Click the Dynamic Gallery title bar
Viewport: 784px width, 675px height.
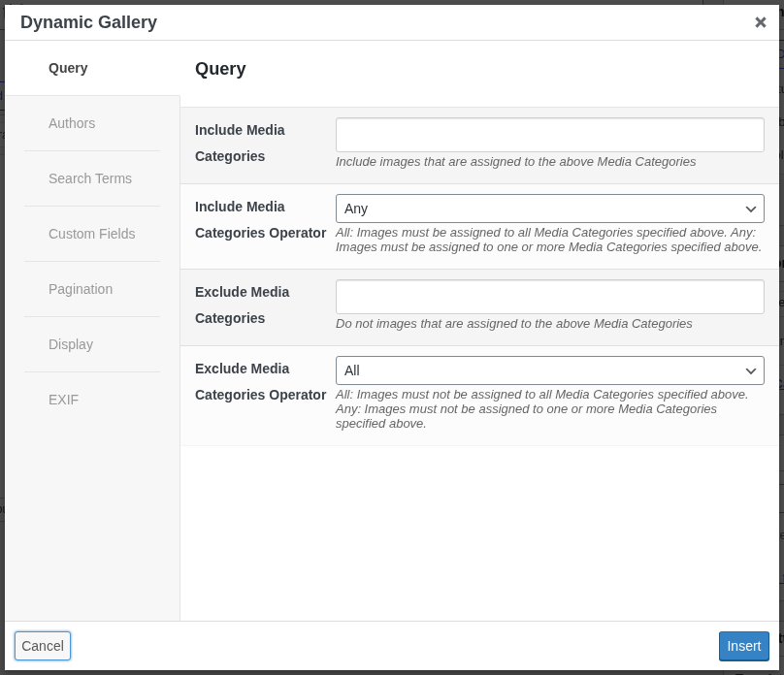[88, 21]
